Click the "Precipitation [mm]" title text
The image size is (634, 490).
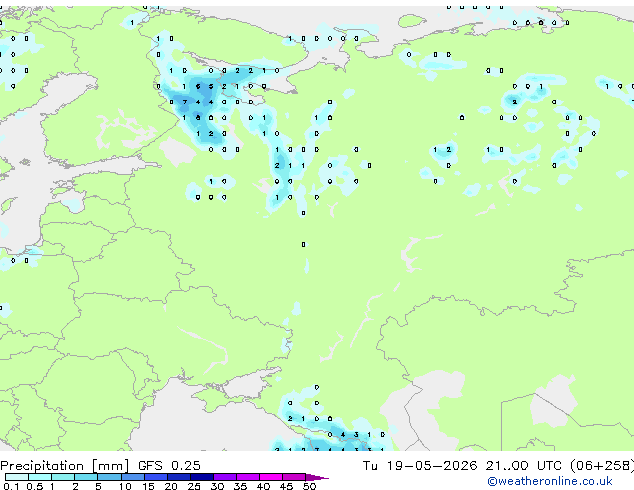coord(65,466)
